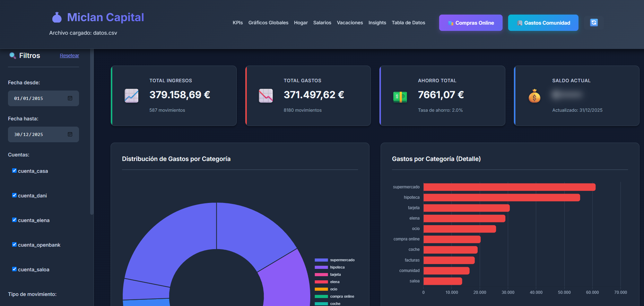Click the magnifier icon beside Filtros
Image resolution: width=644 pixels, height=306 pixels.
(13, 56)
